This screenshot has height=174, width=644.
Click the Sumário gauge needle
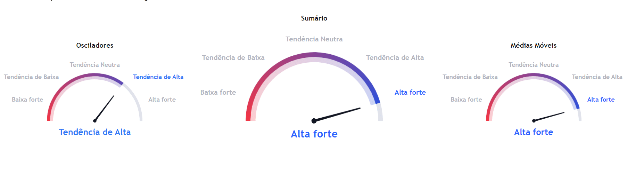tap(337, 114)
